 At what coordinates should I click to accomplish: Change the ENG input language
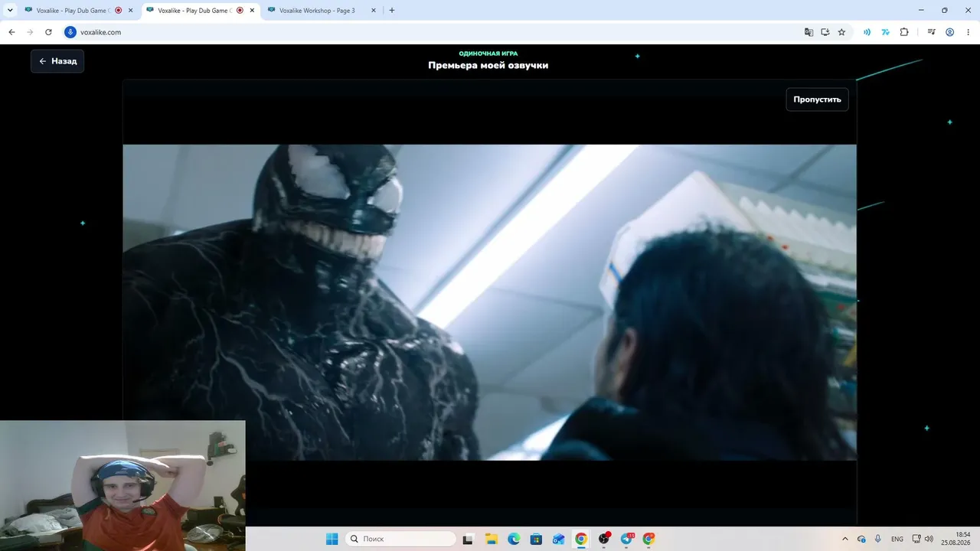pyautogui.click(x=897, y=539)
